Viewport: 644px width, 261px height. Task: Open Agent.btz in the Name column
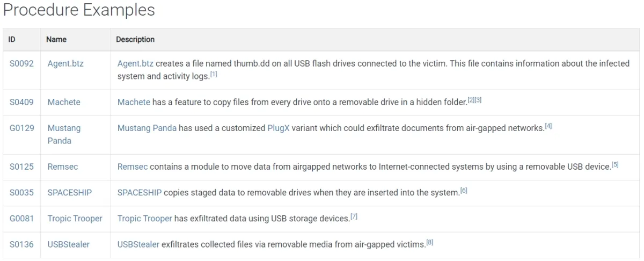click(x=65, y=63)
